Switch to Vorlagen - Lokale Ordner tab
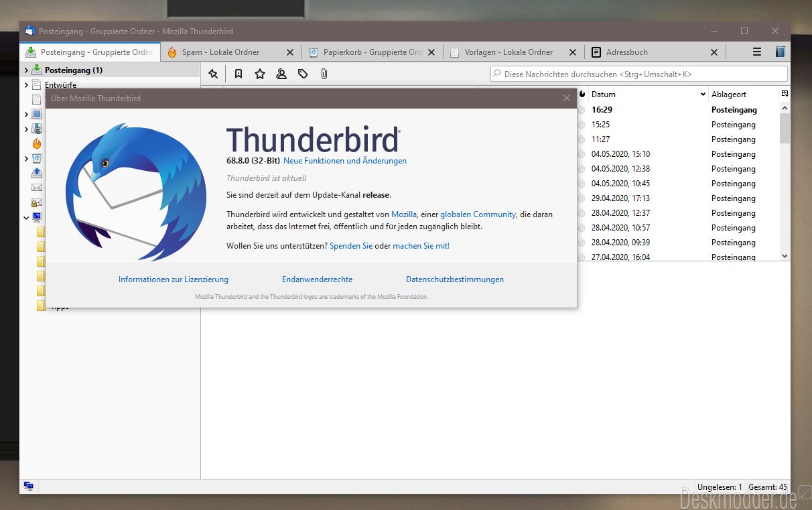This screenshot has height=510, width=812. [513, 52]
